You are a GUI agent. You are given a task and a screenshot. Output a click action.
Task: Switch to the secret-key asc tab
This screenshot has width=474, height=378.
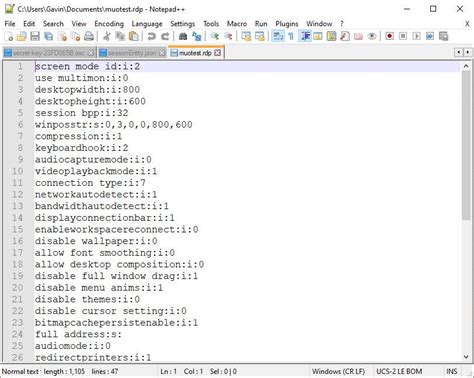pos(49,53)
